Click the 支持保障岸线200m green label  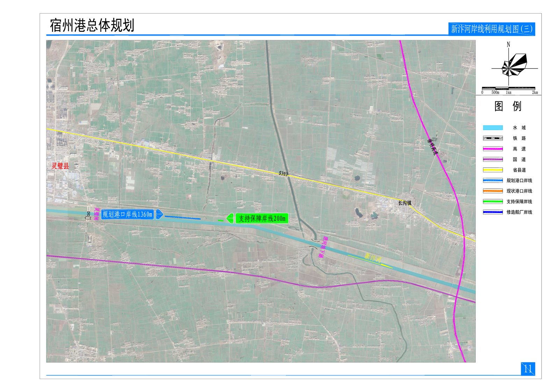(262, 219)
